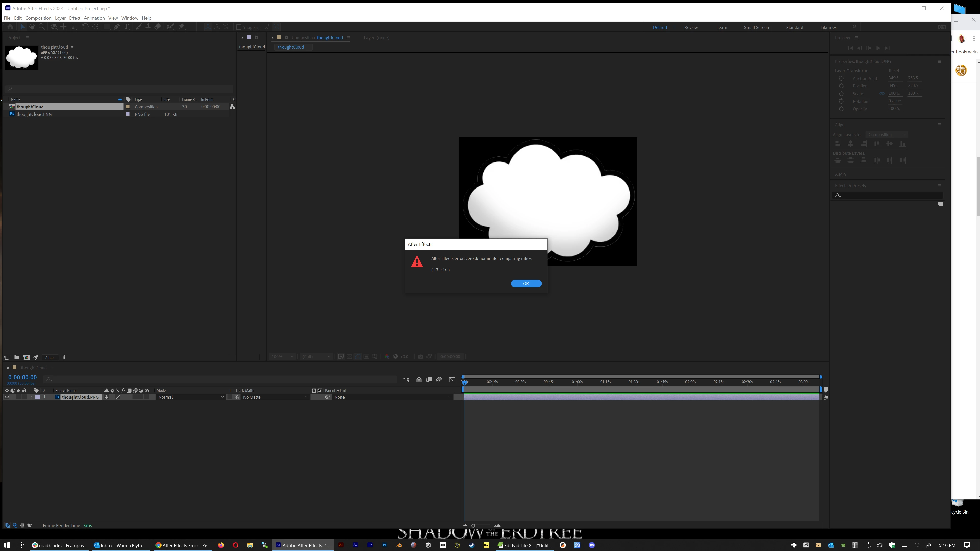Open the Normal blending mode dropdown
Screen dimensions: 980x551
click(191, 397)
